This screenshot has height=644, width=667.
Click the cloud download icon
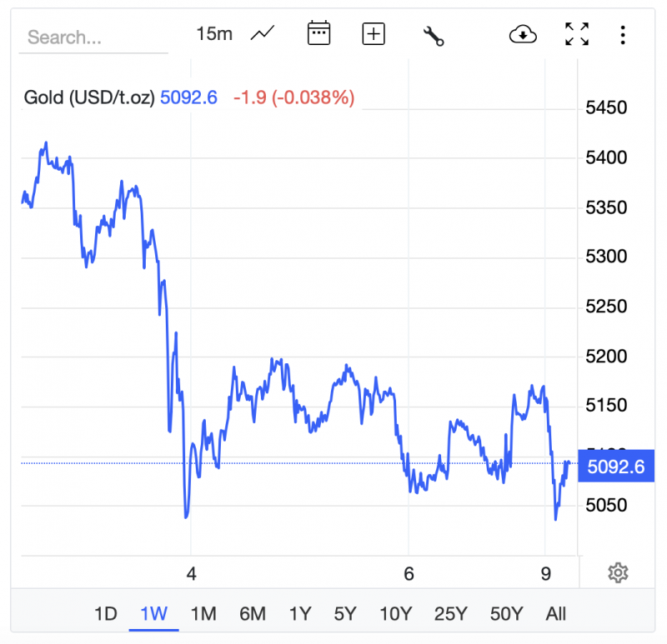point(523,34)
